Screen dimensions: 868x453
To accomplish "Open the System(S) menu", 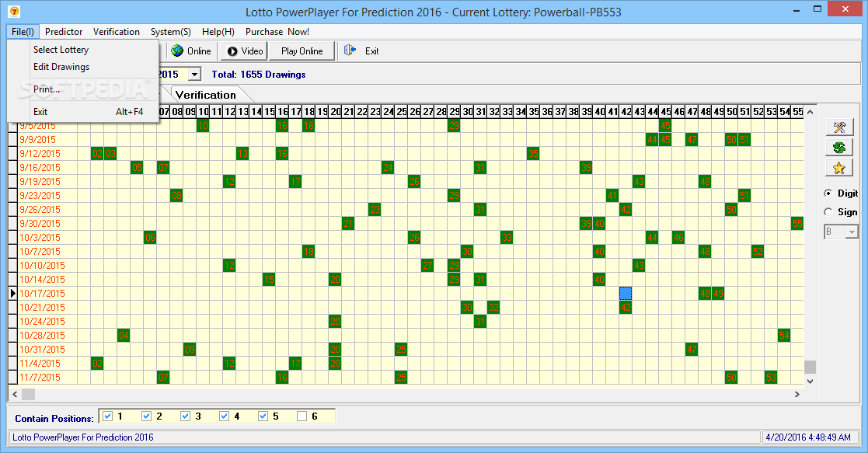I will tap(170, 32).
